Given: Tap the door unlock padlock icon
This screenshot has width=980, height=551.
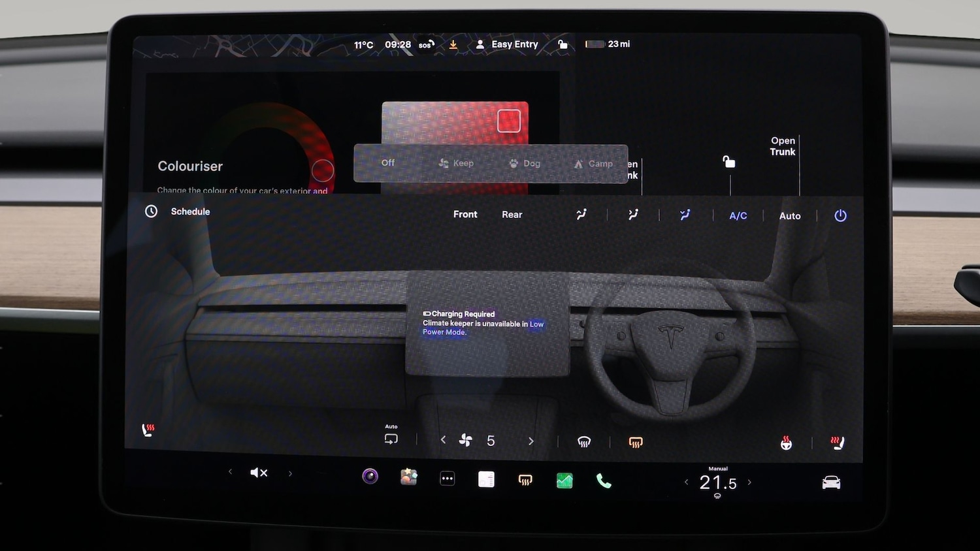Looking at the screenshot, I should (729, 162).
